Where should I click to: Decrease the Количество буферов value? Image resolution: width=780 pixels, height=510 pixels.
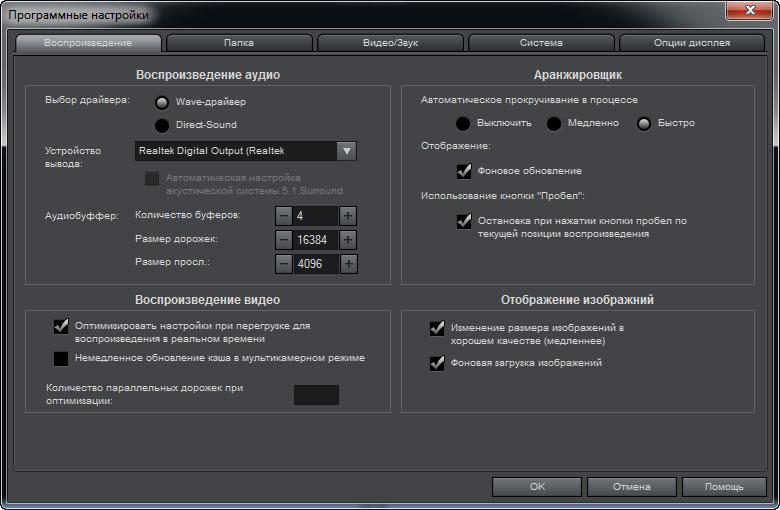tap(284, 216)
